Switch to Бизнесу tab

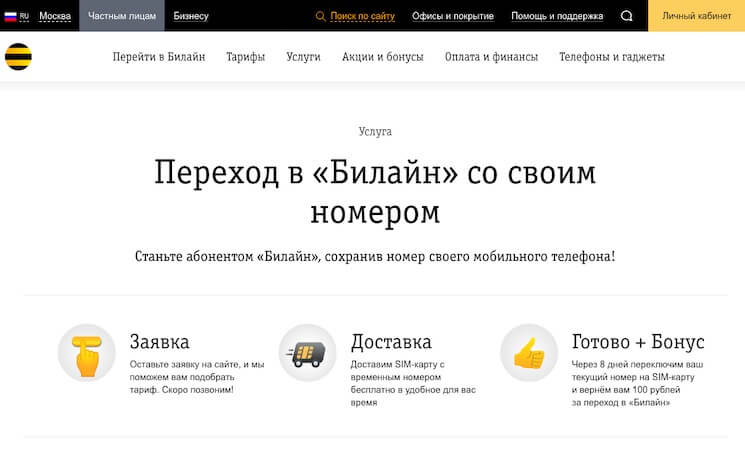point(191,16)
